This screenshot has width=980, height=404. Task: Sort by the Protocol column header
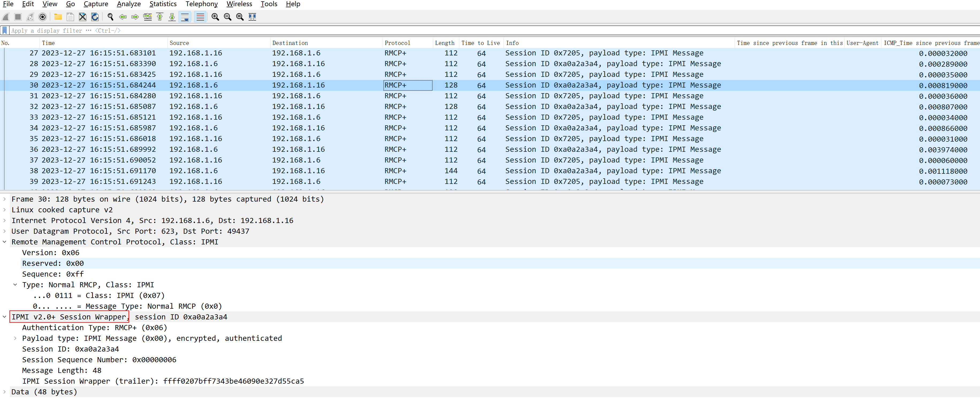pos(397,43)
